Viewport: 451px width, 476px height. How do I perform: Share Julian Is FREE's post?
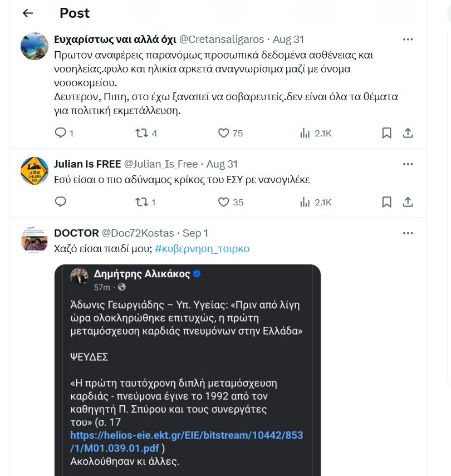point(408,202)
